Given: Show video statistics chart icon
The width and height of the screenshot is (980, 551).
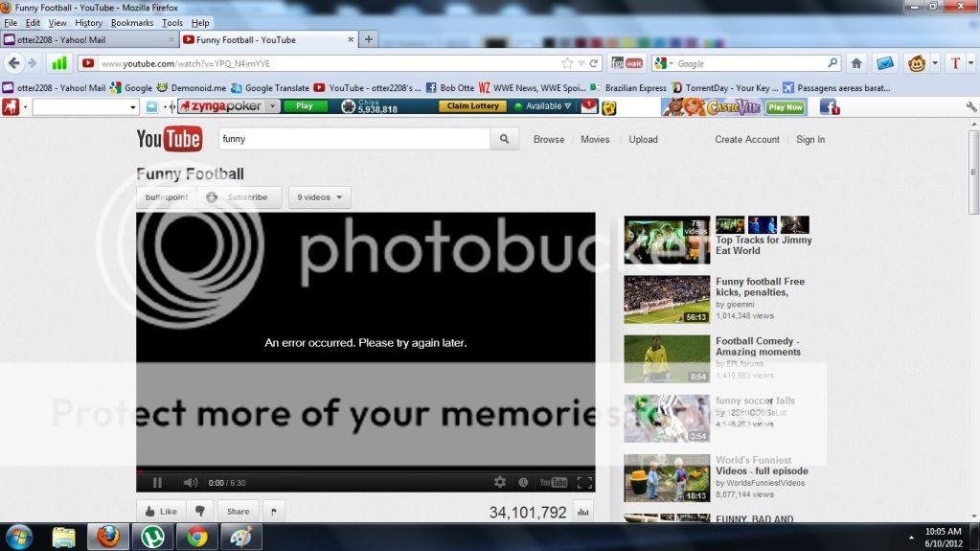Looking at the screenshot, I should point(582,512).
